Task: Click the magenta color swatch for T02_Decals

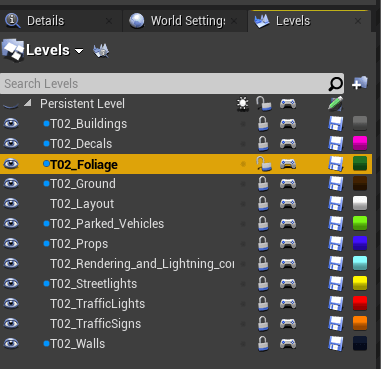Action: click(x=360, y=144)
